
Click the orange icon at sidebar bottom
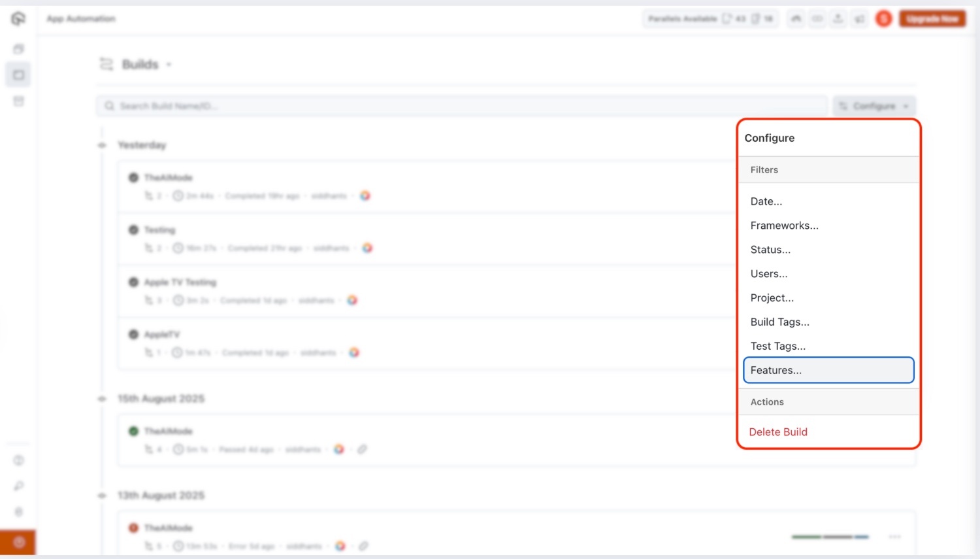[x=18, y=542]
